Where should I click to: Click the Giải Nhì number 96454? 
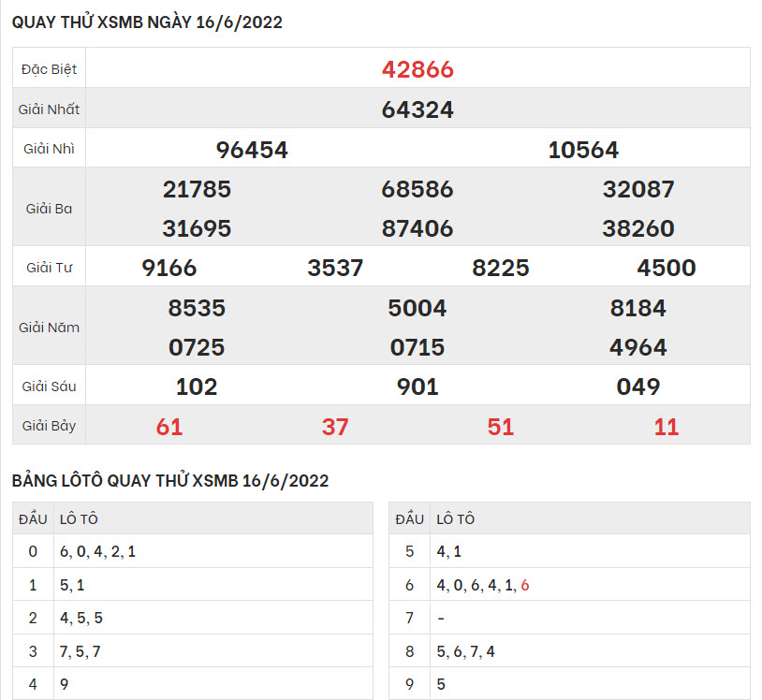[252, 150]
